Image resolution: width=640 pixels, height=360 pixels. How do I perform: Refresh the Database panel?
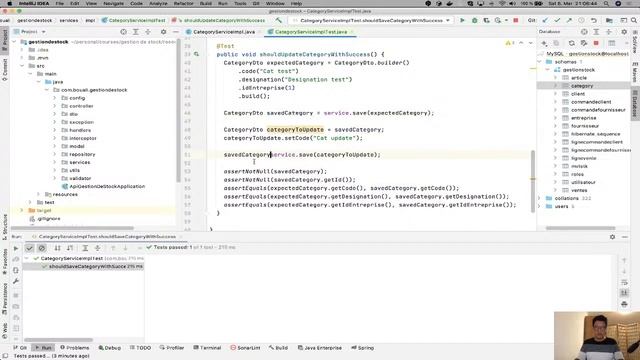[571, 43]
